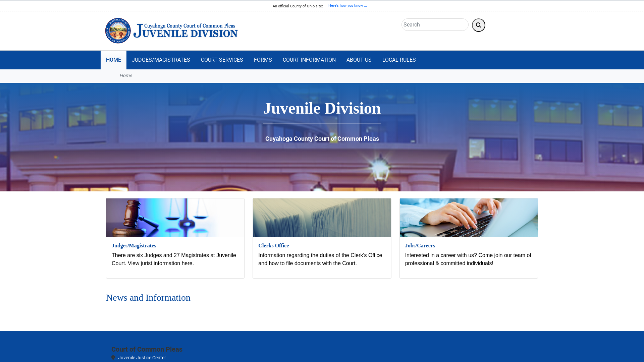The height and width of the screenshot is (362, 644).
Task: Open the JUDGES/MAGISTRATES menu
Action: pyautogui.click(x=161, y=60)
